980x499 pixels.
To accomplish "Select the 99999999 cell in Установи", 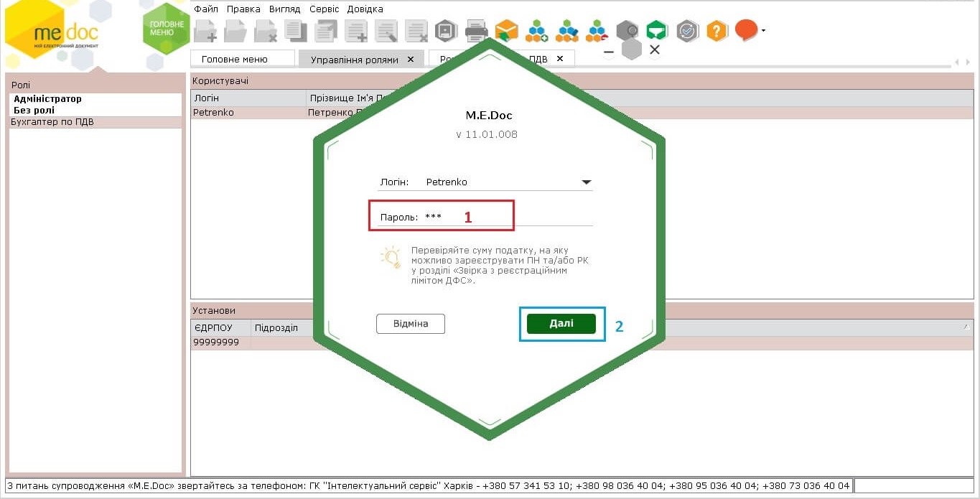I will (x=221, y=343).
